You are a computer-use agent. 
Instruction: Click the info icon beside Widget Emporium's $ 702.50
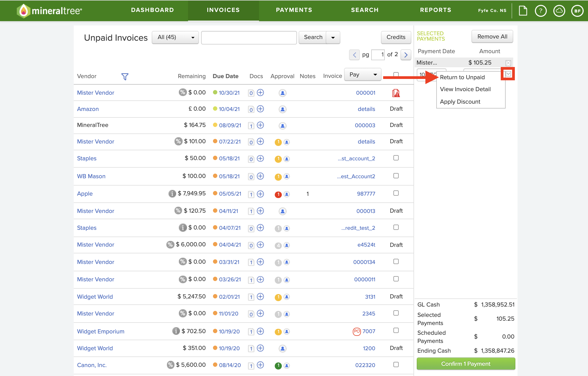click(176, 331)
